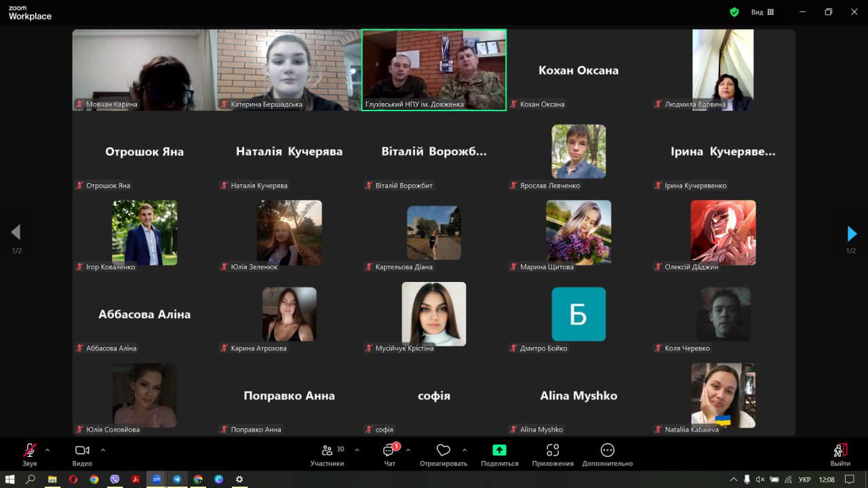The height and width of the screenshot is (488, 868).
Task: Open Viber from the taskbar
Action: pyautogui.click(x=115, y=479)
